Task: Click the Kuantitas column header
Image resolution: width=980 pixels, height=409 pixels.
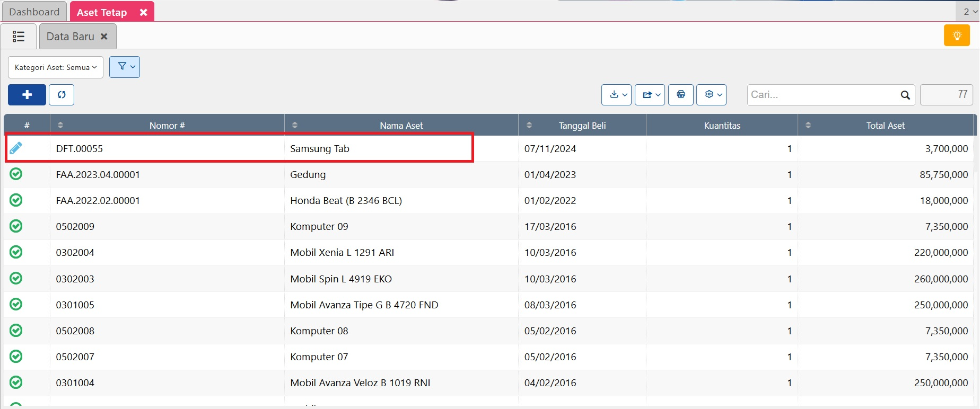Action: tap(722, 126)
